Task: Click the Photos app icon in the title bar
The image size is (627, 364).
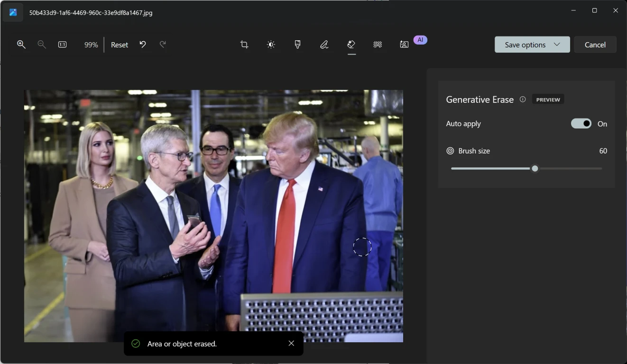Action: (x=13, y=12)
